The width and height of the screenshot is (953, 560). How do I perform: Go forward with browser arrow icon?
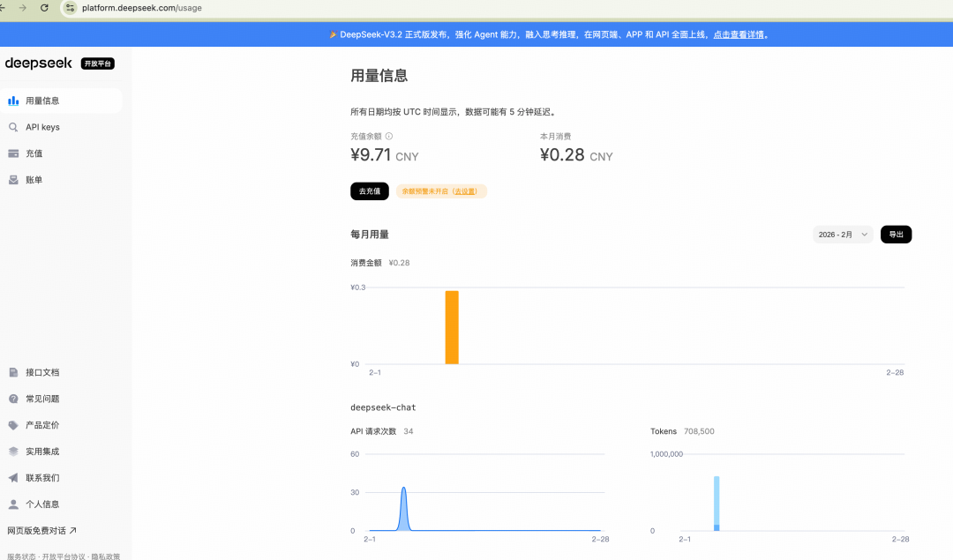pos(22,8)
